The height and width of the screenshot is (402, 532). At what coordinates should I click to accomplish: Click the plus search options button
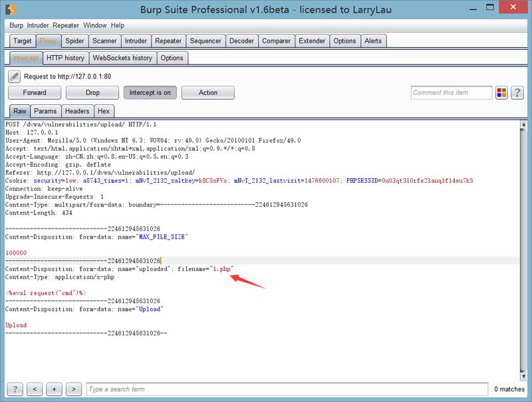coord(55,389)
